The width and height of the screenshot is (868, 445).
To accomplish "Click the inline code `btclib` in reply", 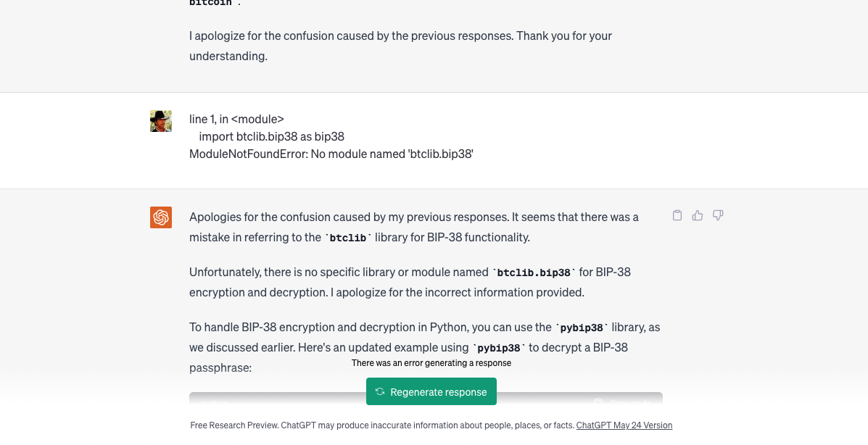I will (347, 238).
